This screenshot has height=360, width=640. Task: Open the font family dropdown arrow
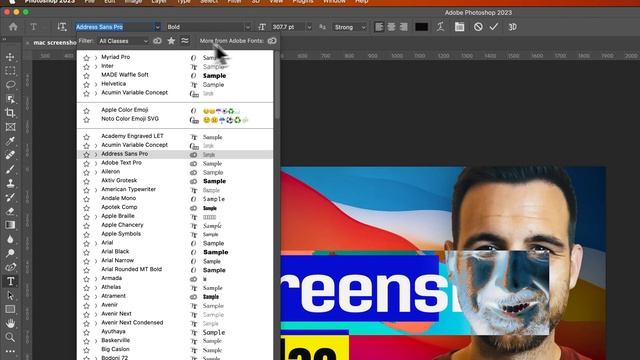pyautogui.click(x=157, y=27)
